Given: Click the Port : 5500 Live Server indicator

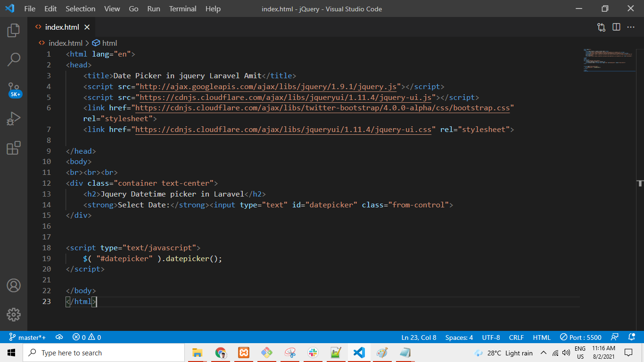Looking at the screenshot, I should point(581,337).
